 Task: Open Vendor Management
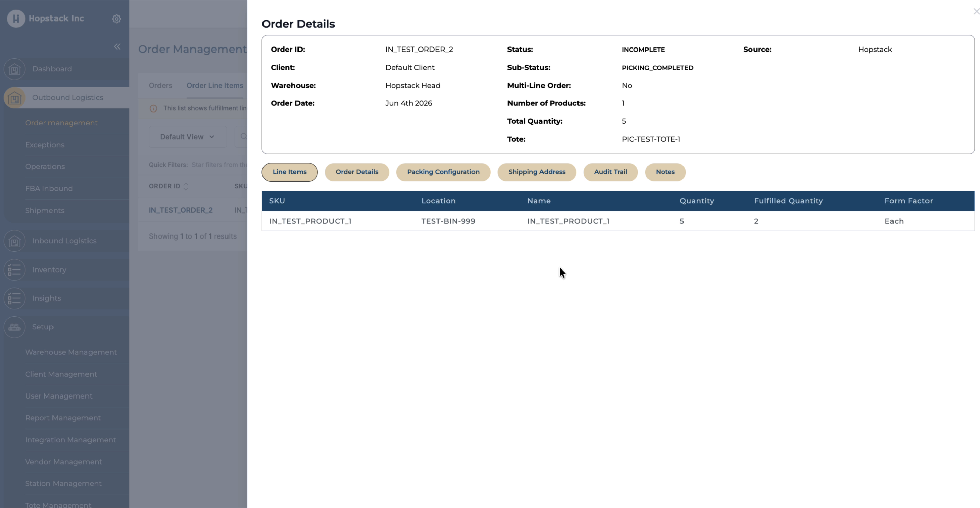coord(64,462)
